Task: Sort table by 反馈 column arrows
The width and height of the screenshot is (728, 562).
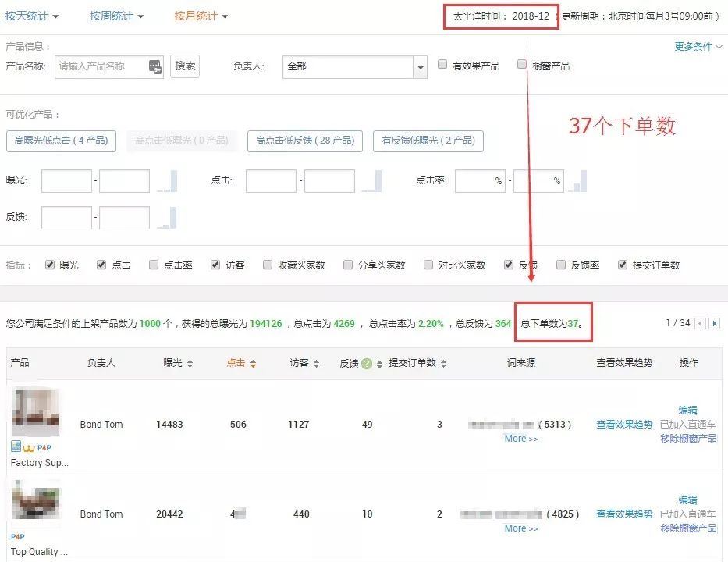Action: point(379,364)
